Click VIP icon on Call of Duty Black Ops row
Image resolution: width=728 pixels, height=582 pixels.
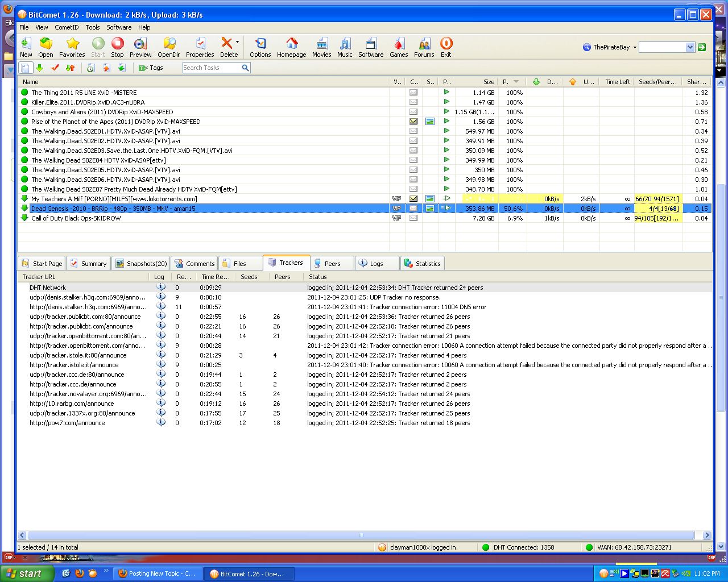396,218
